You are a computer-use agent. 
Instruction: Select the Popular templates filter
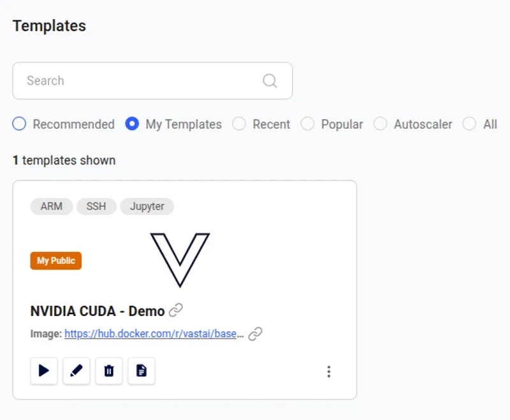click(x=308, y=124)
